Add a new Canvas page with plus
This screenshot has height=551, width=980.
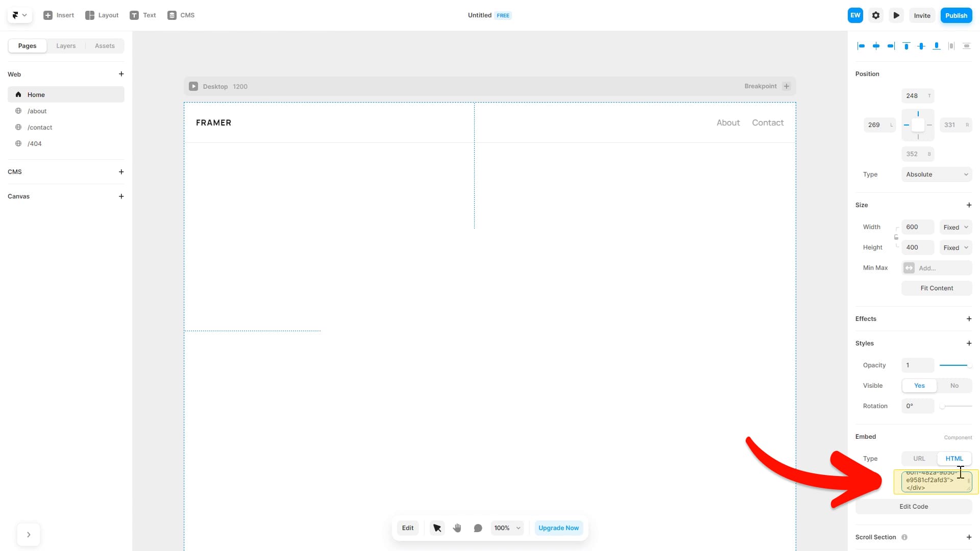[121, 196]
